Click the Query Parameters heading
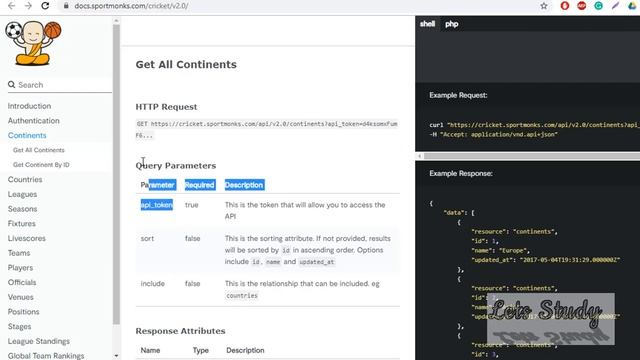 [176, 165]
